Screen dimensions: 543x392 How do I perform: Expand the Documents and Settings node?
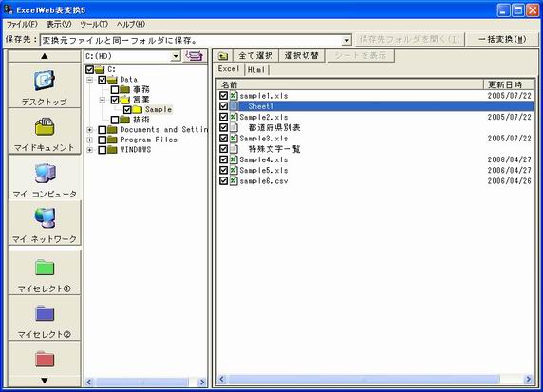click(x=89, y=130)
